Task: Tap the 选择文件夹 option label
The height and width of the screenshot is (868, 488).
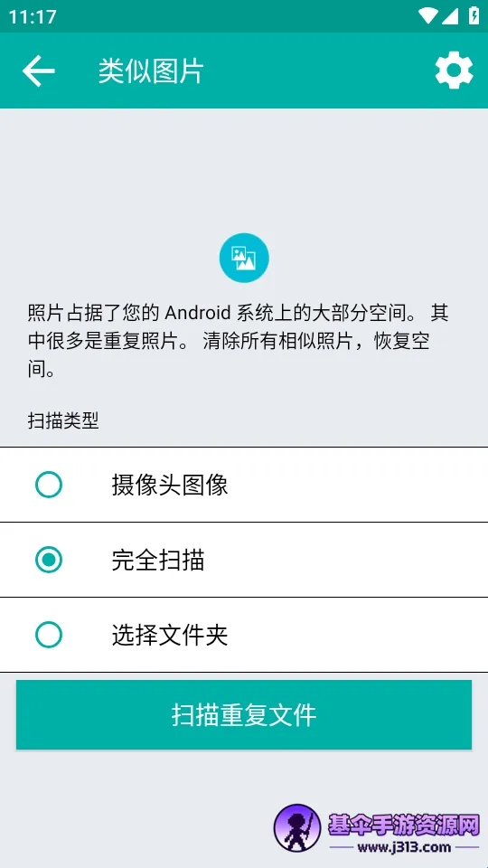Action: pyautogui.click(x=170, y=635)
